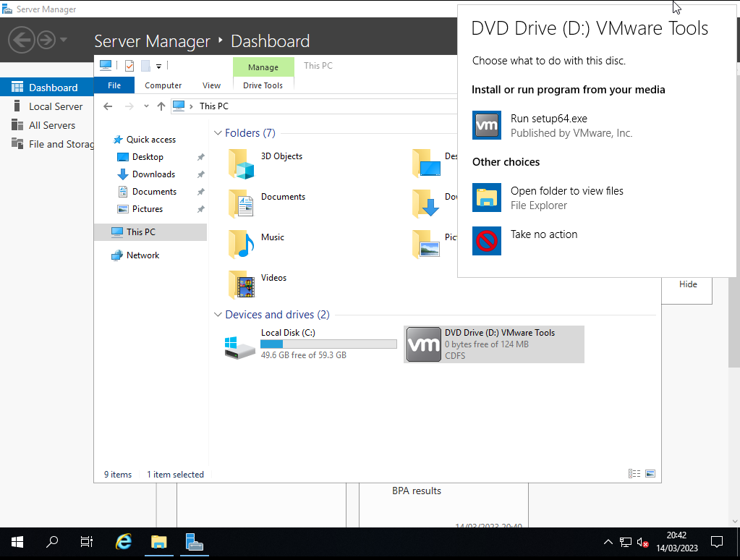Open the File menu tab
740x560 pixels.
coord(114,85)
